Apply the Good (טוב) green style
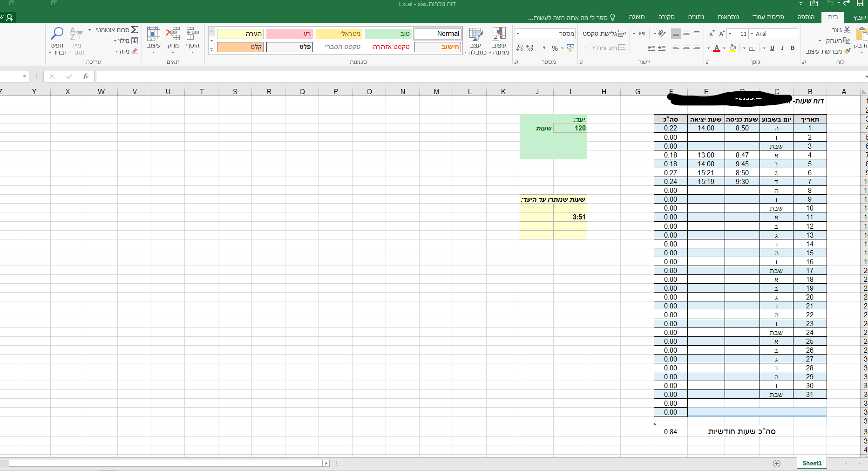This screenshot has height=471, width=868. [388, 34]
